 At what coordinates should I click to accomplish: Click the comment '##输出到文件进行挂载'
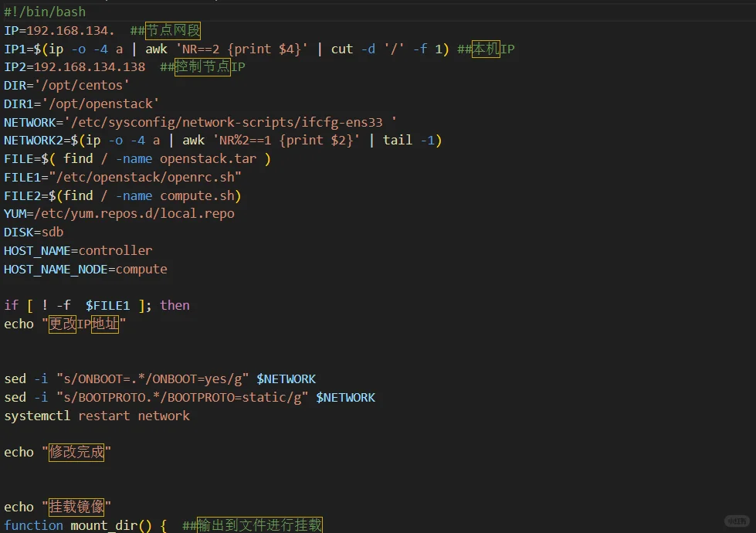[253, 525]
